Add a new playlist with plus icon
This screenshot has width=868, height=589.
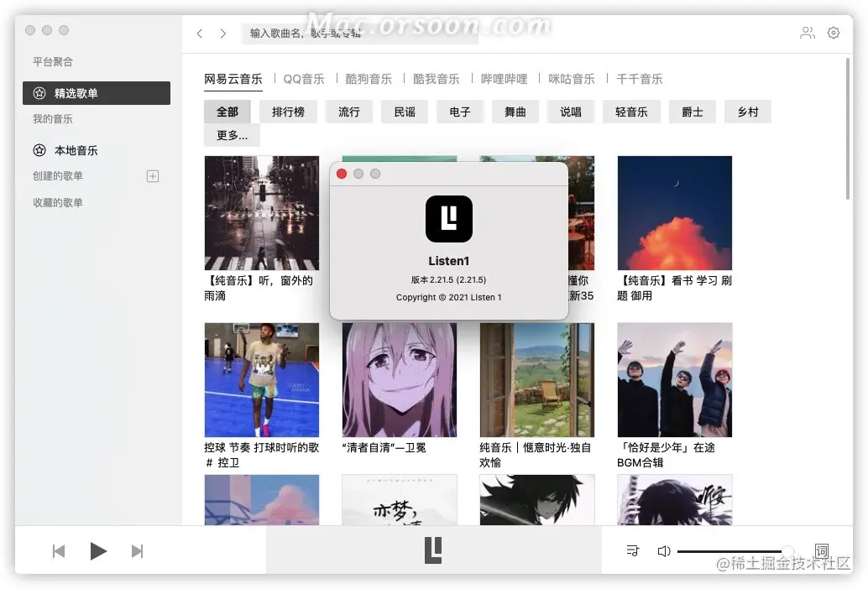[153, 176]
